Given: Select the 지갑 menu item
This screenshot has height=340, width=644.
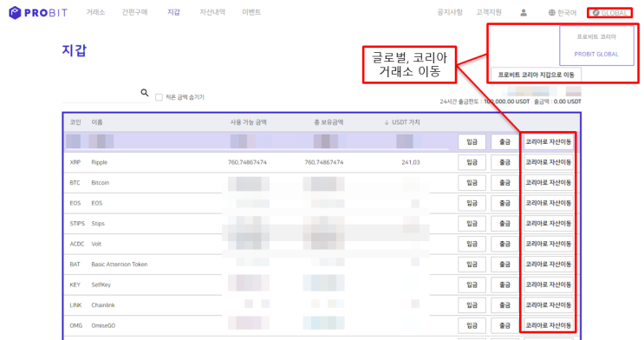Looking at the screenshot, I should coord(173,12).
